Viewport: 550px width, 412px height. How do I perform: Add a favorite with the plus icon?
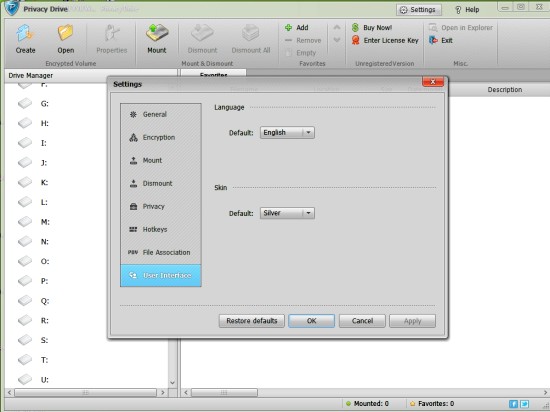[x=288, y=27]
